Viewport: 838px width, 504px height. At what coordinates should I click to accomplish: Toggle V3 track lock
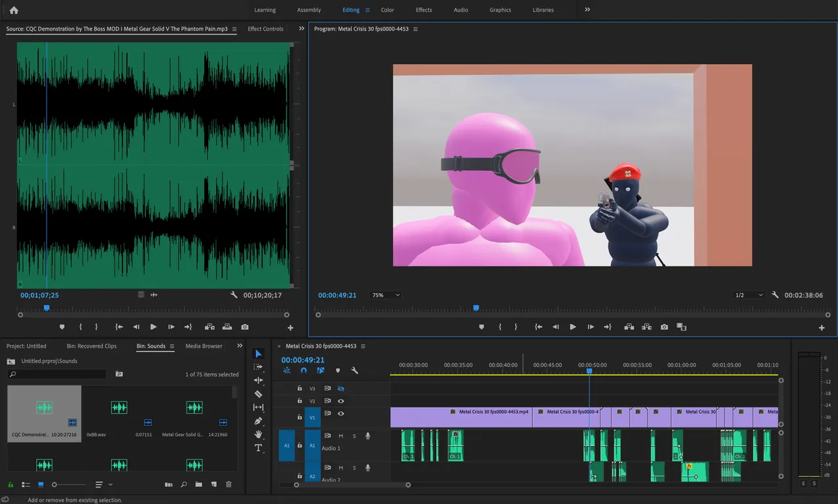[299, 388]
